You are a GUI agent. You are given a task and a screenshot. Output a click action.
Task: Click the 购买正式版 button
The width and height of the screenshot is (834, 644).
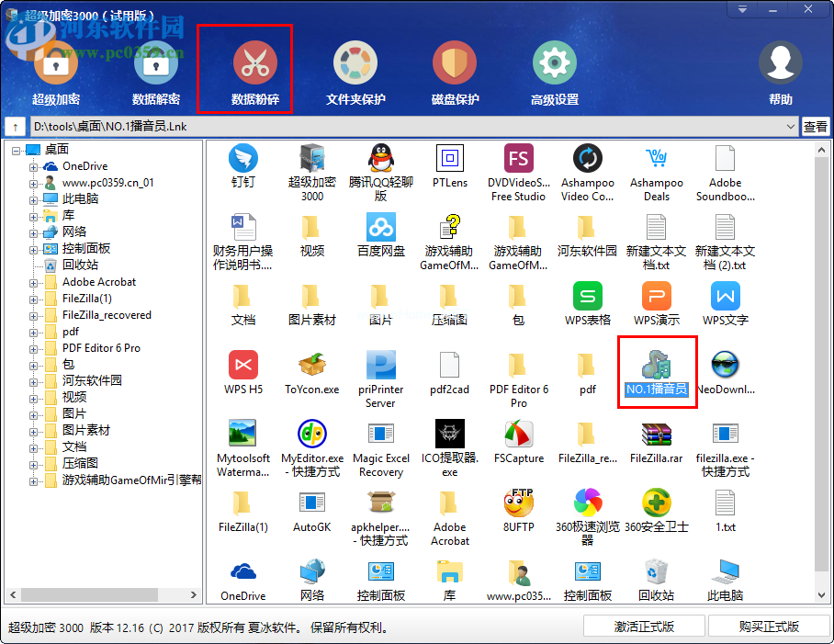(x=769, y=627)
